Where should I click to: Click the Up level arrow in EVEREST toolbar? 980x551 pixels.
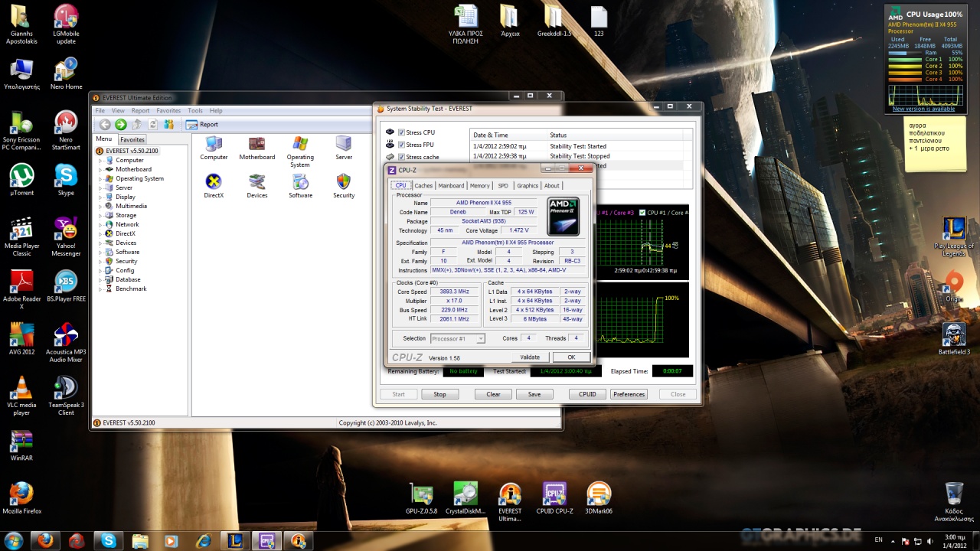(x=137, y=125)
